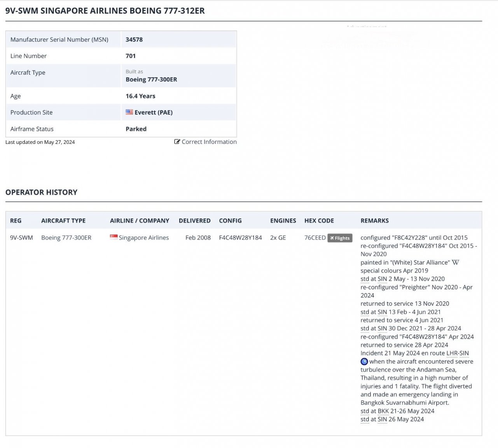
Task: Click the Singapore flag icon in operator row
Action: point(114,237)
